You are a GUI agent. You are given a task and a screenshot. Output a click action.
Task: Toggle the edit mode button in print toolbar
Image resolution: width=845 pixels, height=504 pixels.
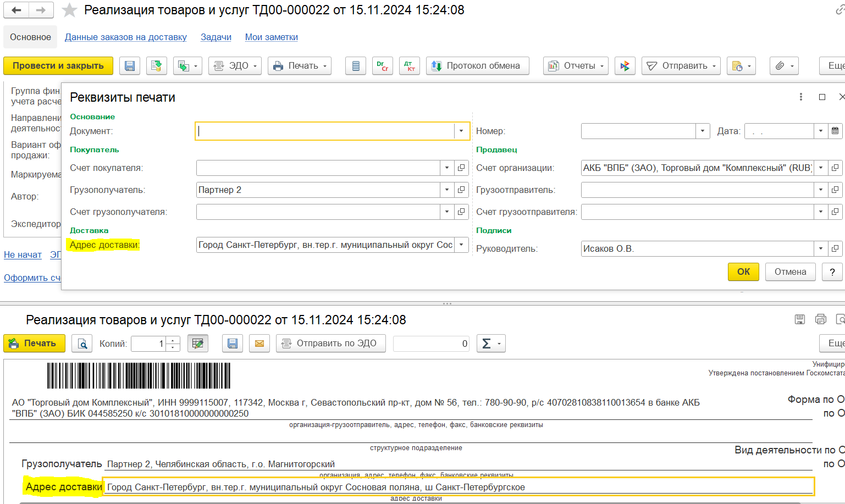[x=198, y=344]
